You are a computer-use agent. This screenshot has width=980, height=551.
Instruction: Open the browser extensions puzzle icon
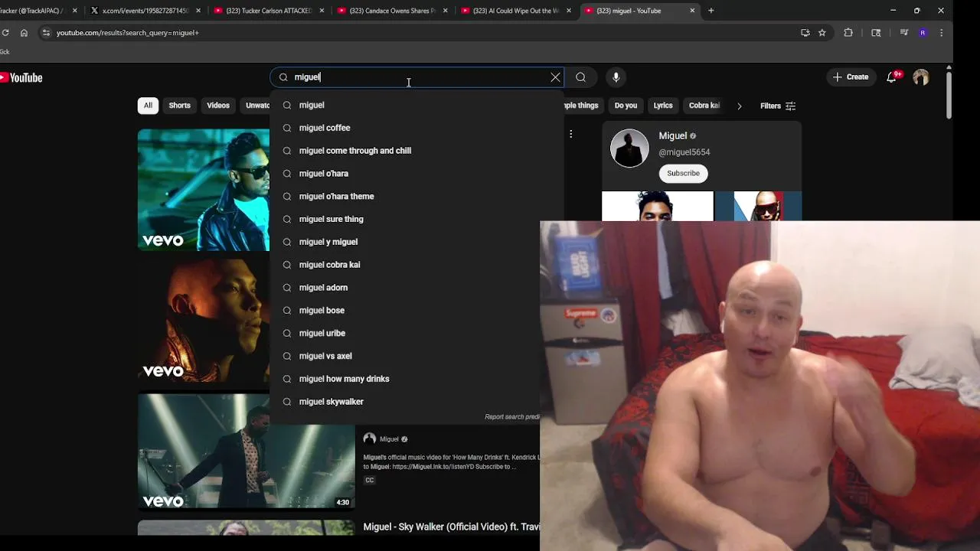[x=848, y=33]
